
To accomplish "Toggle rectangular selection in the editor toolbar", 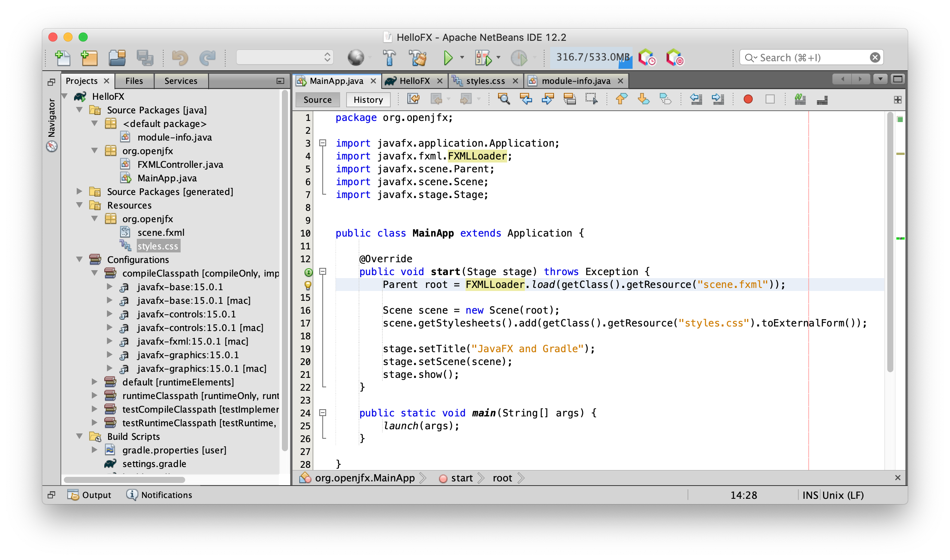I will [591, 99].
